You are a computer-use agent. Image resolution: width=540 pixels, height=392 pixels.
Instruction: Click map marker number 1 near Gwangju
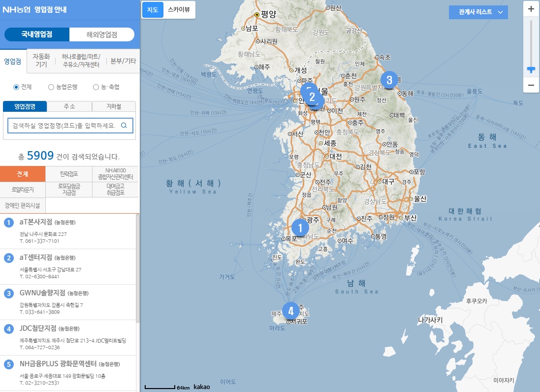(x=300, y=228)
